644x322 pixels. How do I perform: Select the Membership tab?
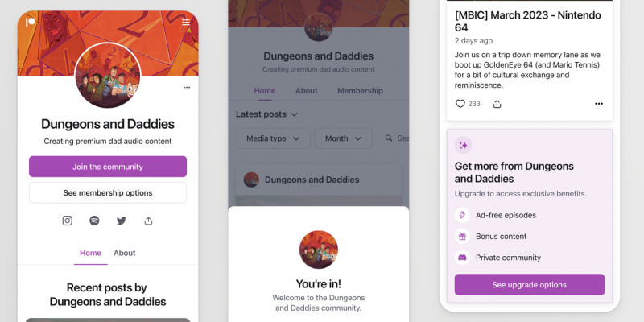point(360,91)
